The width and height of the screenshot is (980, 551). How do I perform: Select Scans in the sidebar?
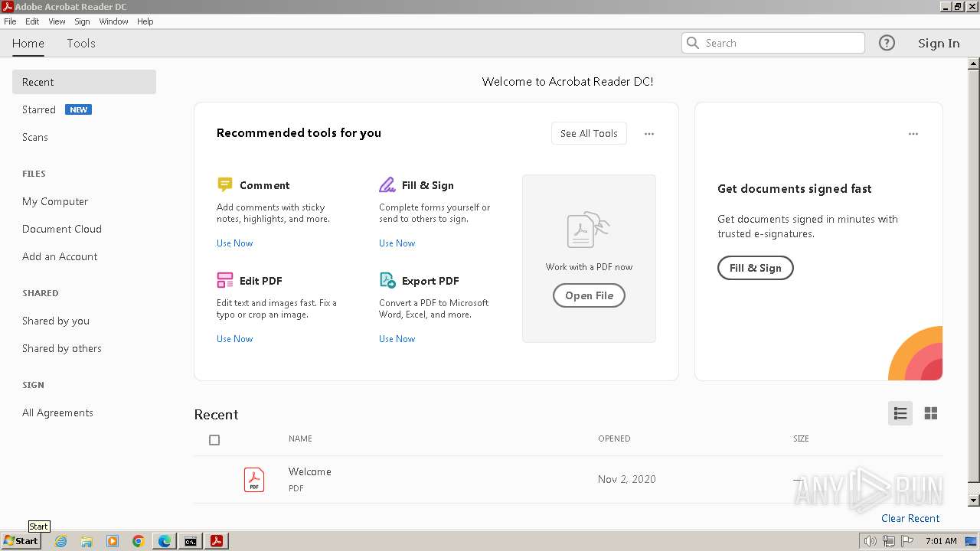(35, 137)
